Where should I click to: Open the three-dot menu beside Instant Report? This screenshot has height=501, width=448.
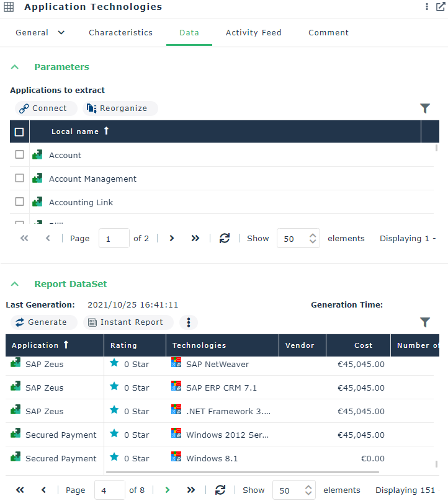click(x=189, y=322)
